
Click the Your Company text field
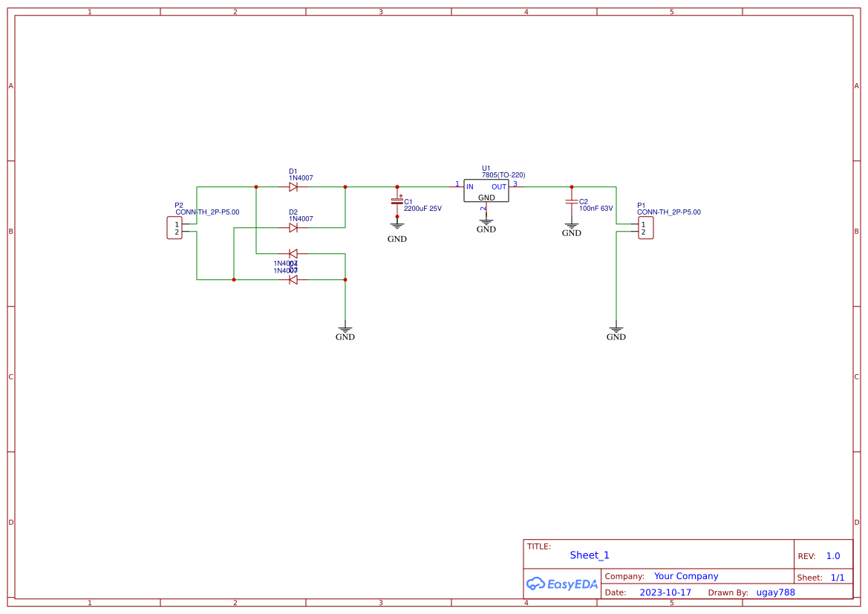click(x=685, y=575)
